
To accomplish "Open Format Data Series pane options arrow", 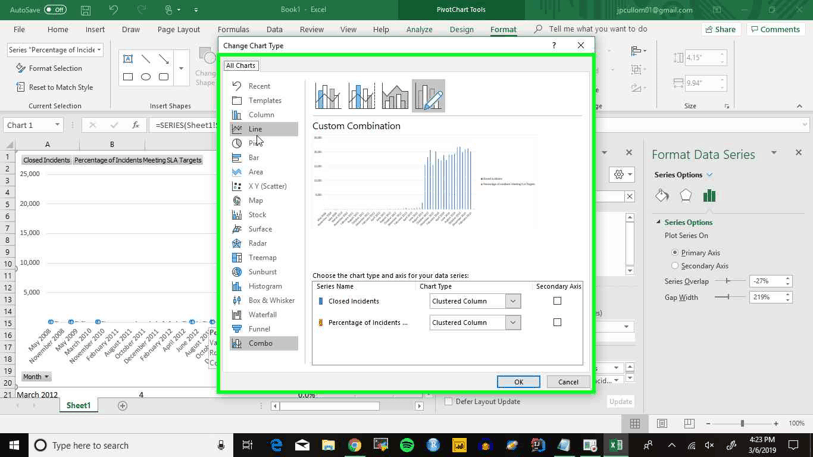I will point(773,153).
